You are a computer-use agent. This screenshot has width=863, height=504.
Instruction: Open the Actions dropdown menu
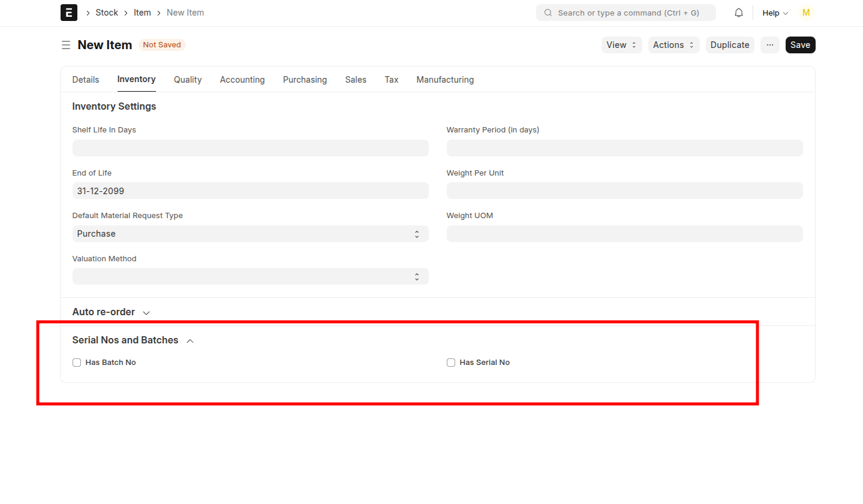click(673, 45)
